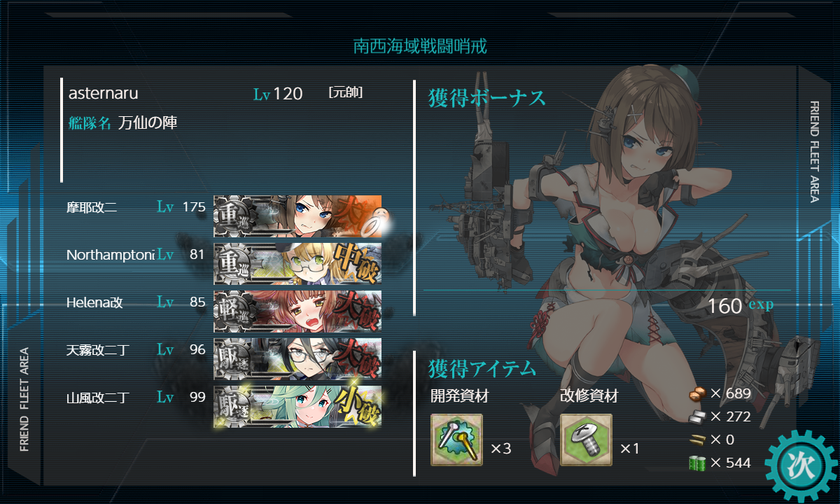
Task: Click the ammo bullet resource icon
Action: (x=697, y=440)
